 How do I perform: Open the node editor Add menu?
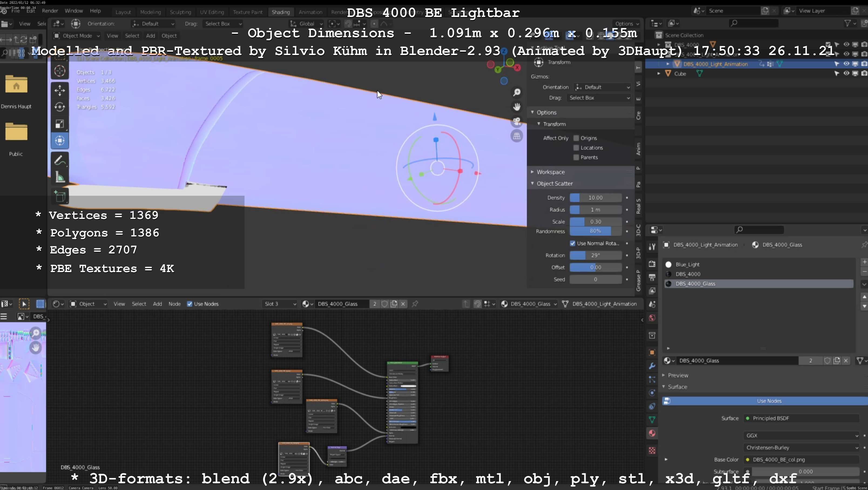pos(157,304)
